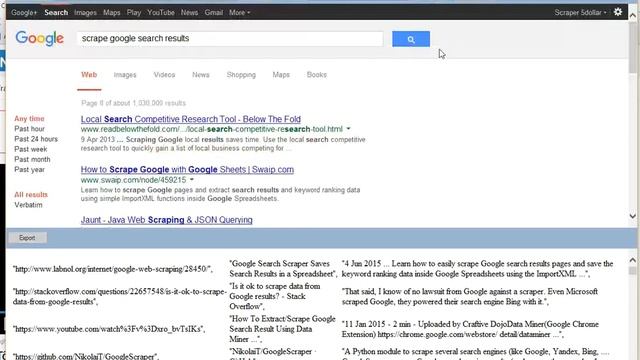Select Search in the top bar
Viewport: 640px width, 360px height.
pos(56,13)
